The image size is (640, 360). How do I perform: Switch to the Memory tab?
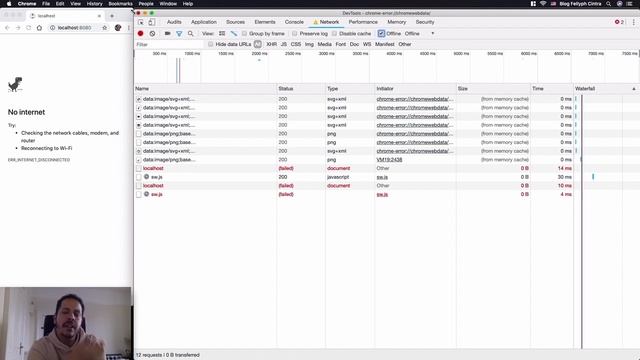[397, 22]
